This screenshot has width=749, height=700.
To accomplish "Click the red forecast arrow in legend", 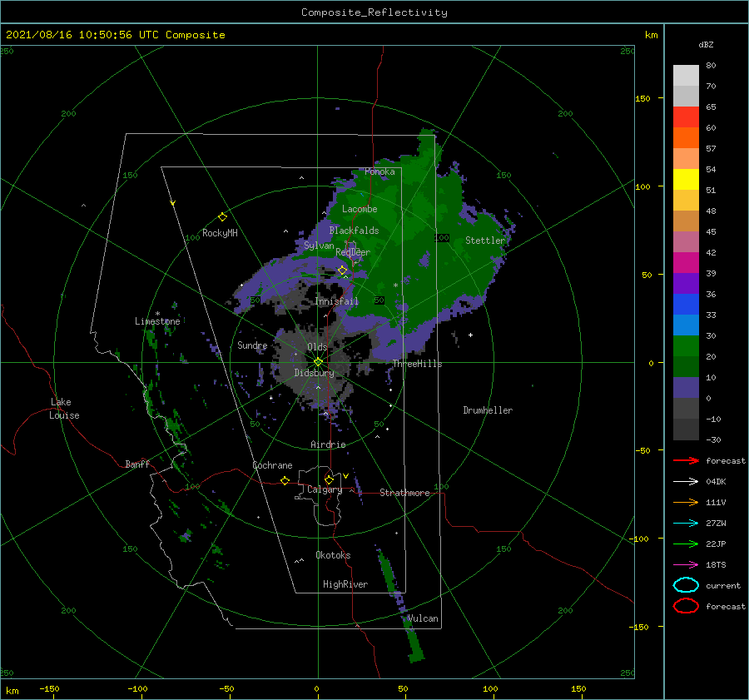I will [686, 460].
